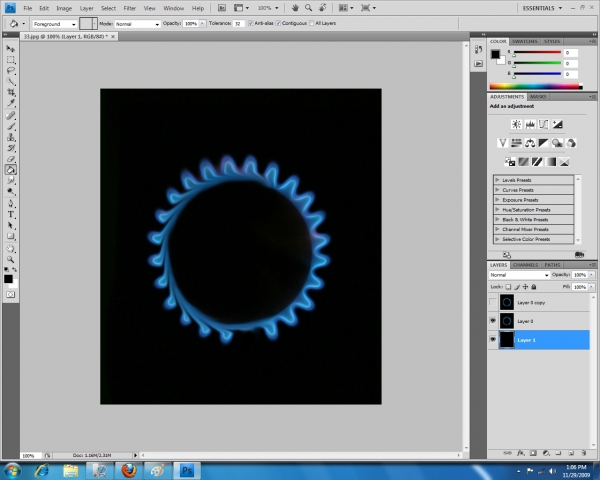The height and width of the screenshot is (480, 600).
Task: Open the Filter menu
Action: [x=130, y=8]
